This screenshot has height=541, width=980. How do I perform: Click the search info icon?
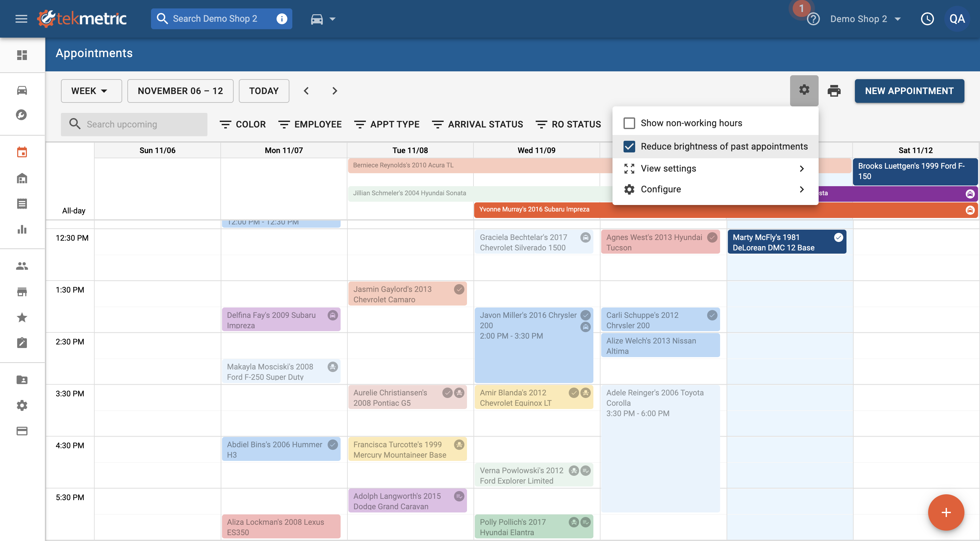282,19
